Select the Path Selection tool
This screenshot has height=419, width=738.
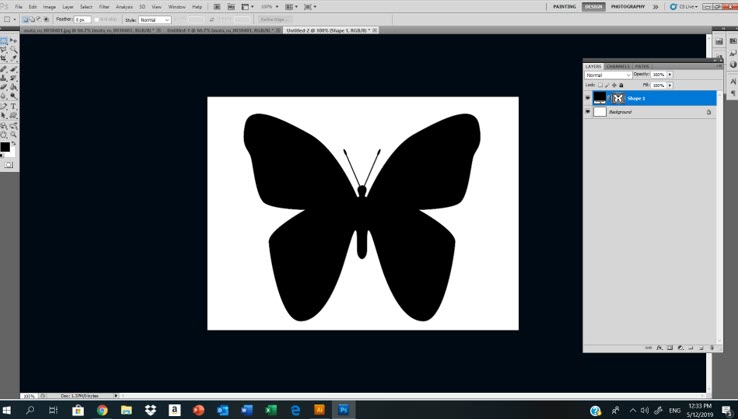pyautogui.click(x=4, y=115)
